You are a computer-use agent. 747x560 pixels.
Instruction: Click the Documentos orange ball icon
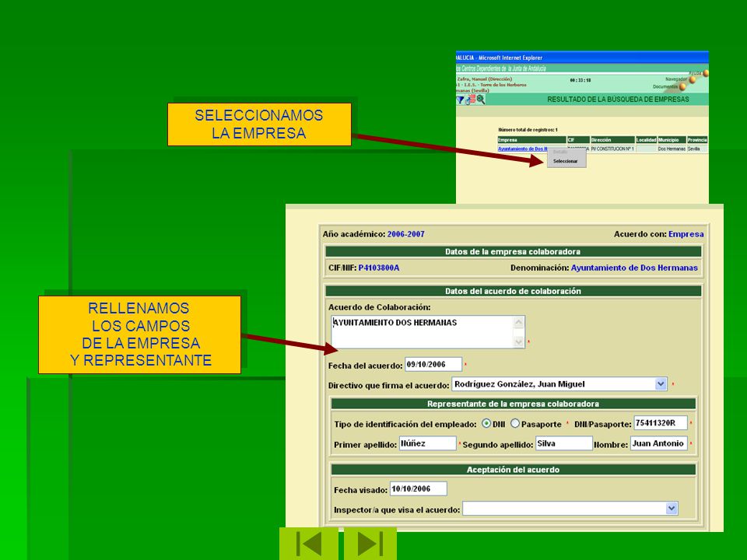682,86
